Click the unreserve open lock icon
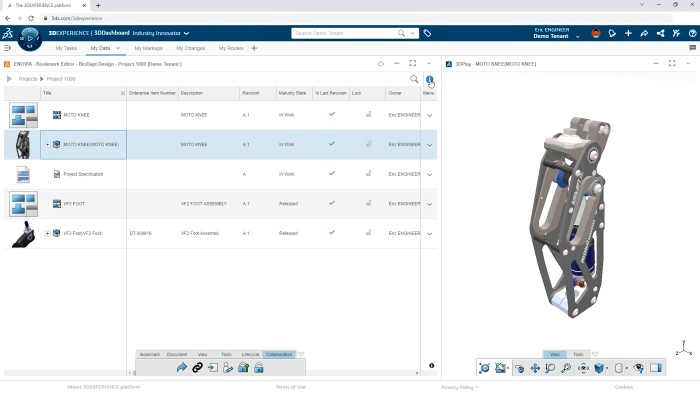The image size is (700, 393). coord(259,368)
